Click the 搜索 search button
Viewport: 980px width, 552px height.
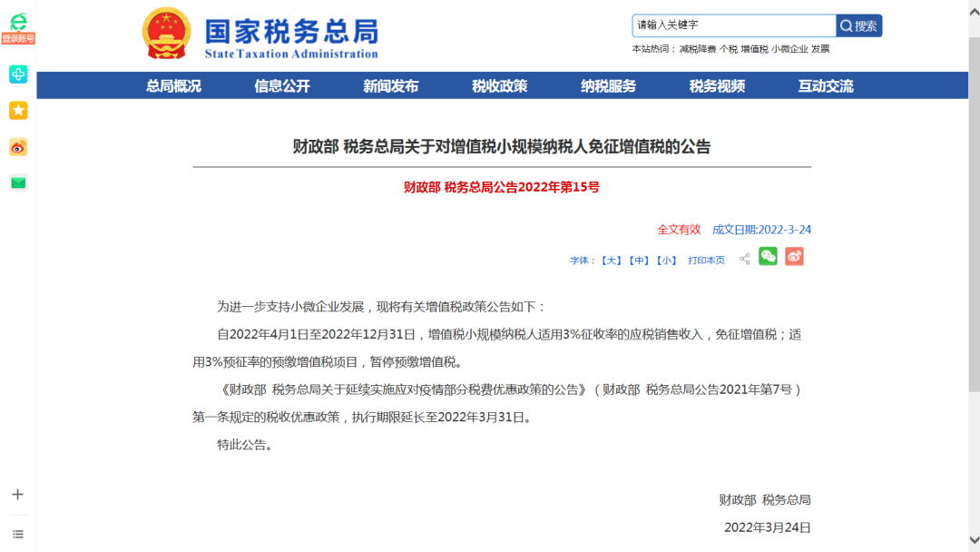(x=859, y=25)
